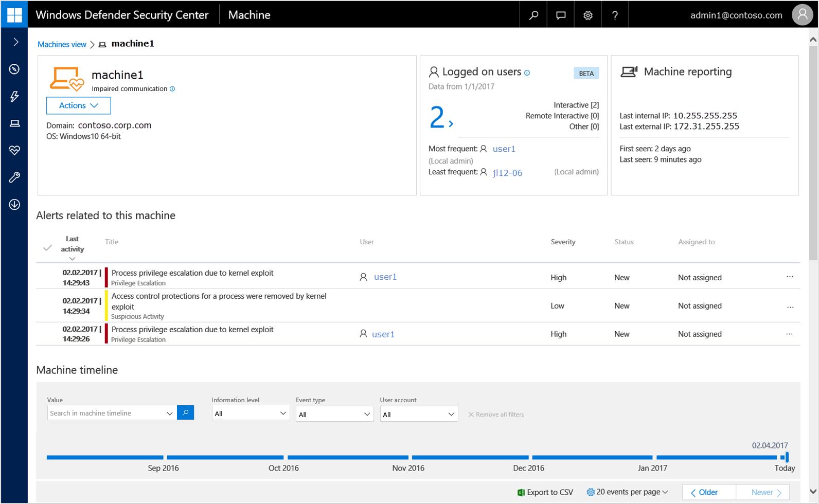Open the search icon in the top bar
The image size is (819, 504).
click(533, 15)
